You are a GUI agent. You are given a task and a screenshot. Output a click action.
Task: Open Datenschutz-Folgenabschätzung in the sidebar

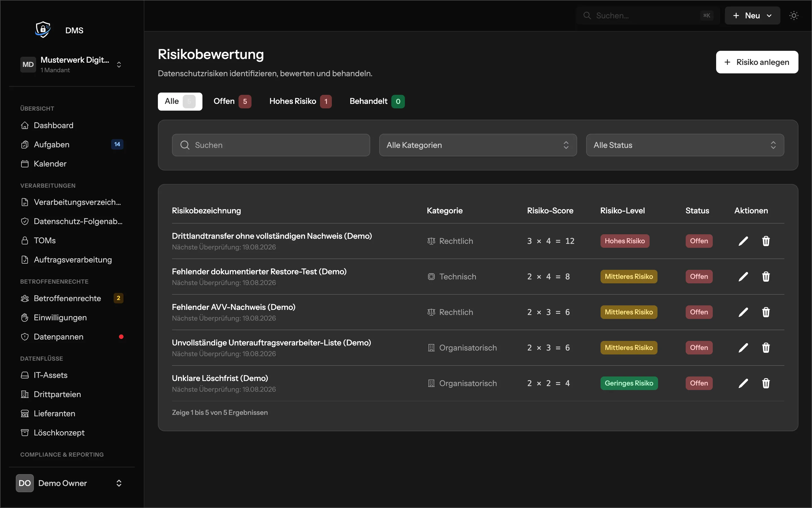(x=72, y=221)
